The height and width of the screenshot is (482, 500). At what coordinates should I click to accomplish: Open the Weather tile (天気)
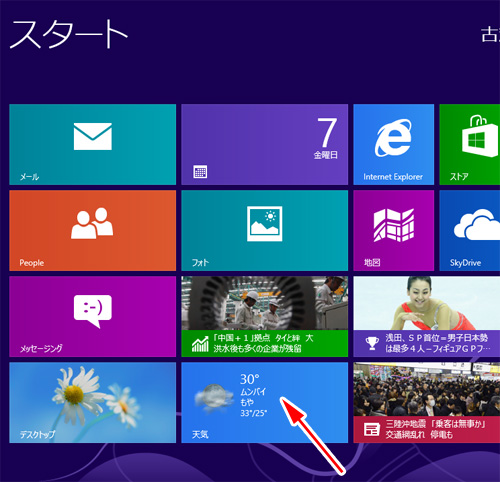coord(265,402)
